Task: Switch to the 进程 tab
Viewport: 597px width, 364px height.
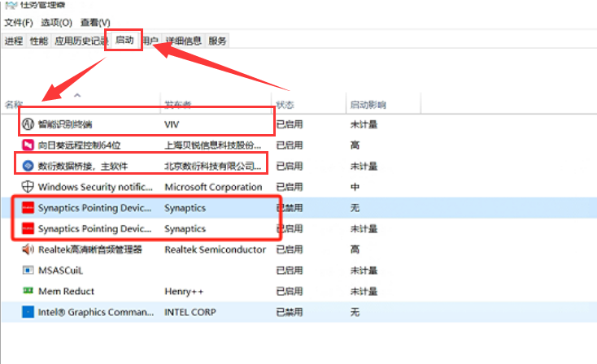Action: (x=14, y=41)
